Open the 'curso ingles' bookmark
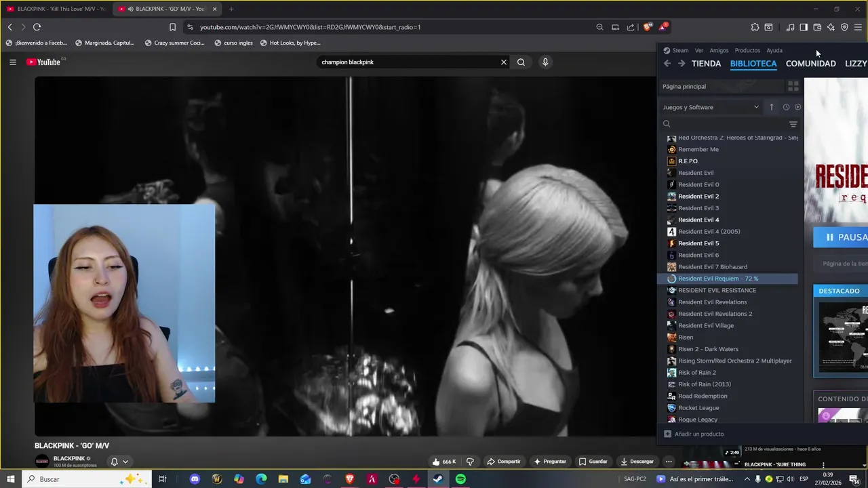868x488 pixels. click(233, 43)
